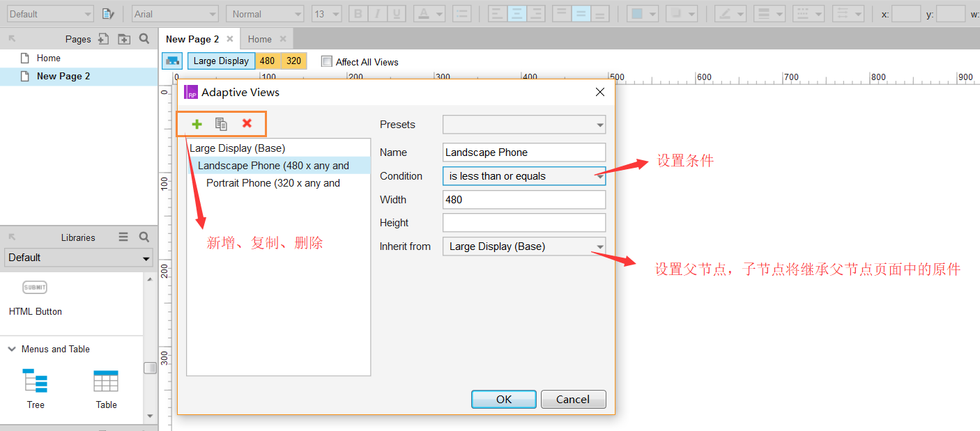Align text right in the toolbar
This screenshot has width=980, height=431.
[x=536, y=14]
